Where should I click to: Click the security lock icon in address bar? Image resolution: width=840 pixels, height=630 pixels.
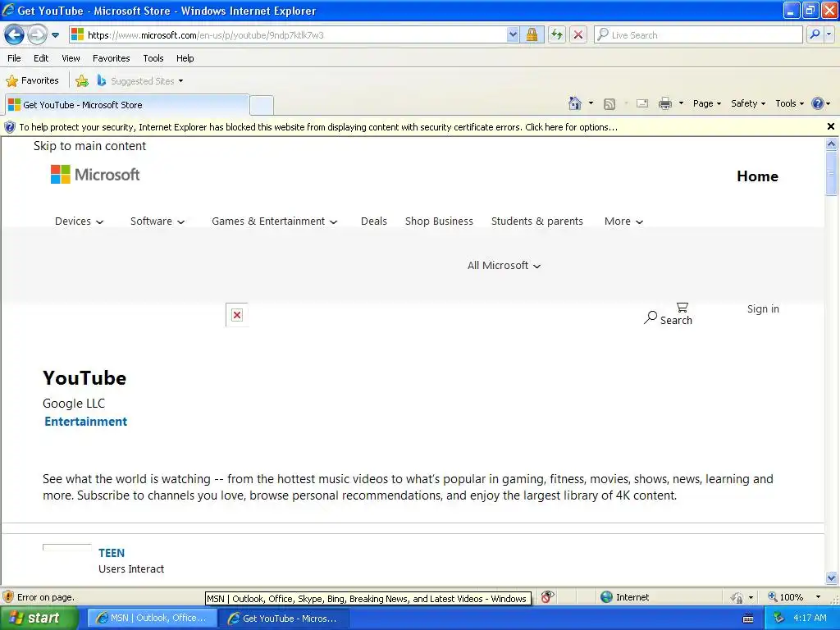(x=532, y=34)
